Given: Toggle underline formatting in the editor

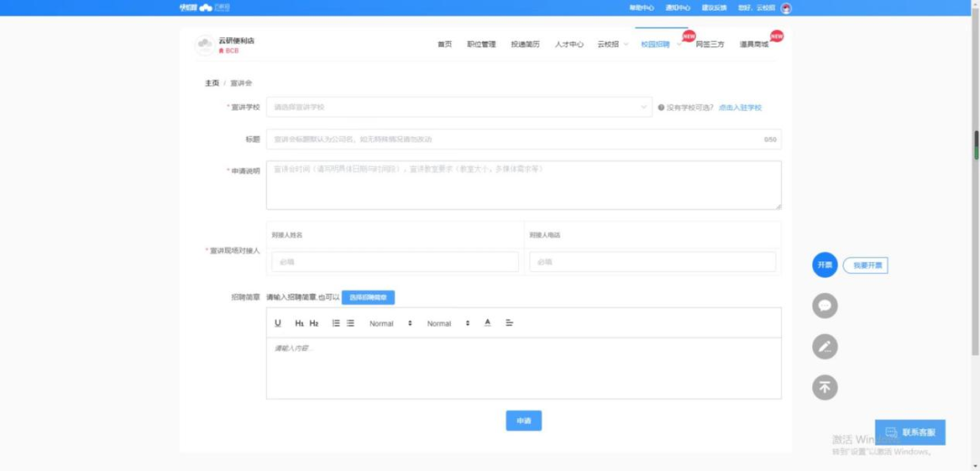Looking at the screenshot, I should pos(278,323).
